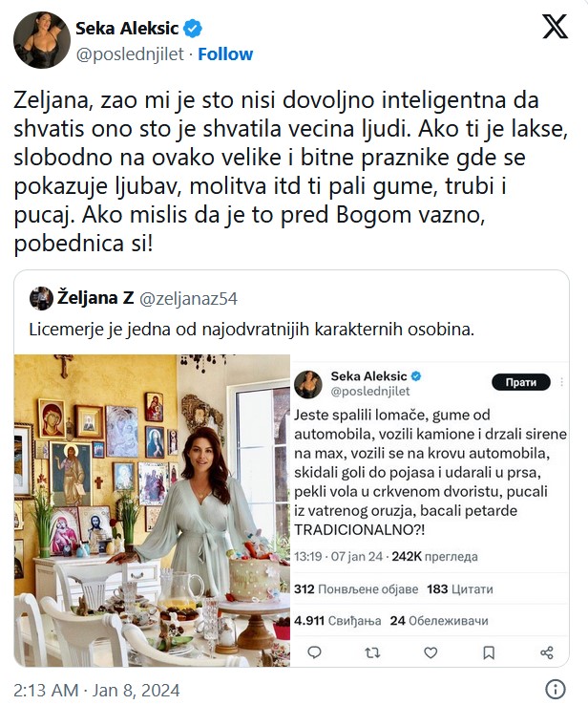Open Seka Aleksic's profile avatar
This screenshot has height=705, width=588.
point(40,40)
